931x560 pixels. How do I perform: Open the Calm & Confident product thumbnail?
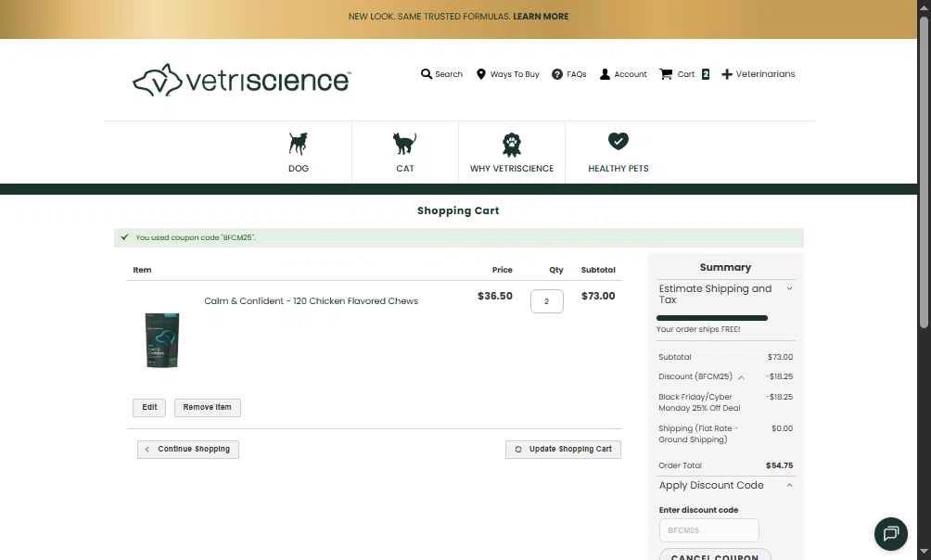(x=162, y=339)
